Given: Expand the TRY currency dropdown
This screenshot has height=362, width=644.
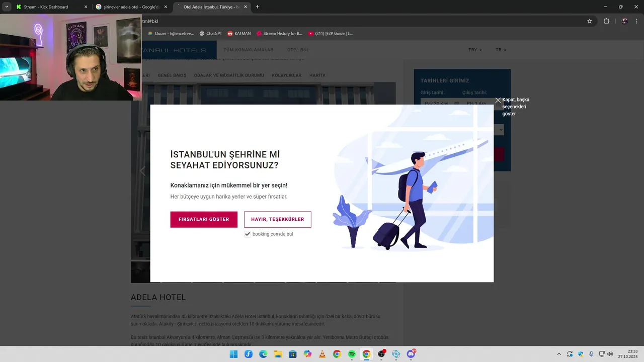Looking at the screenshot, I should 475,50.
